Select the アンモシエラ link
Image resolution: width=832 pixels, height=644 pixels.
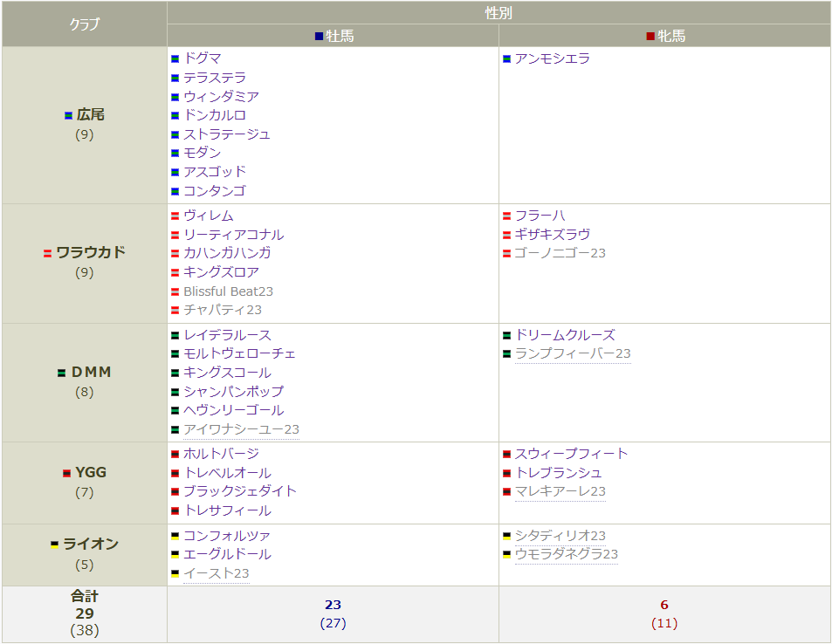[x=552, y=58]
